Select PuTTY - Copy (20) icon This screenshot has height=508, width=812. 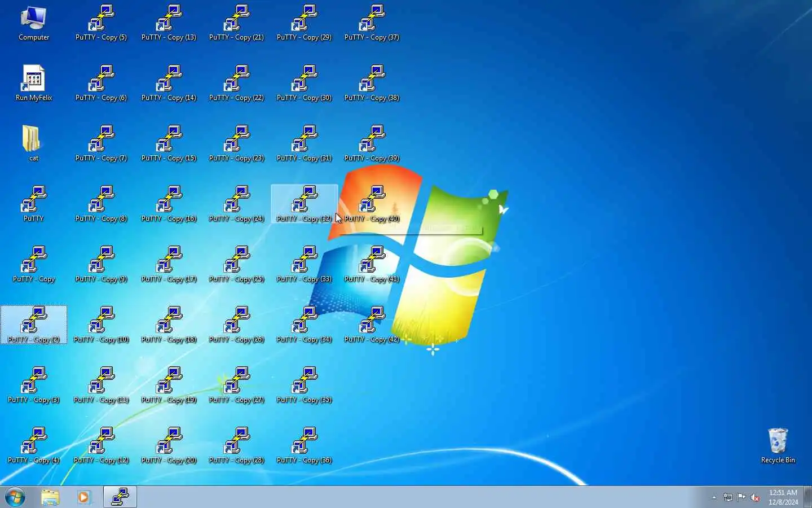point(169,446)
